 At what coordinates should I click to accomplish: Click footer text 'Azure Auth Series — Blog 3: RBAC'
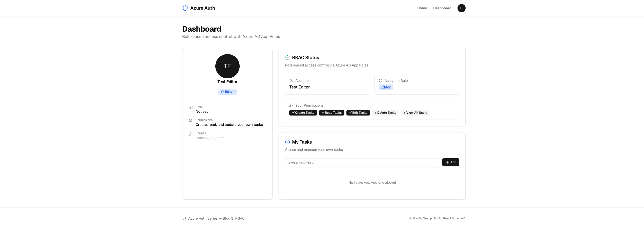(x=216, y=218)
